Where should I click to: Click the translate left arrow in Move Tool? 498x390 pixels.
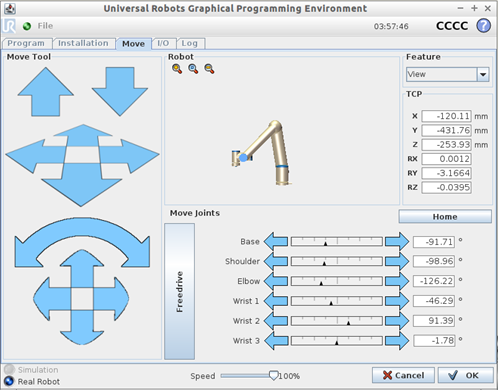[x=35, y=156]
